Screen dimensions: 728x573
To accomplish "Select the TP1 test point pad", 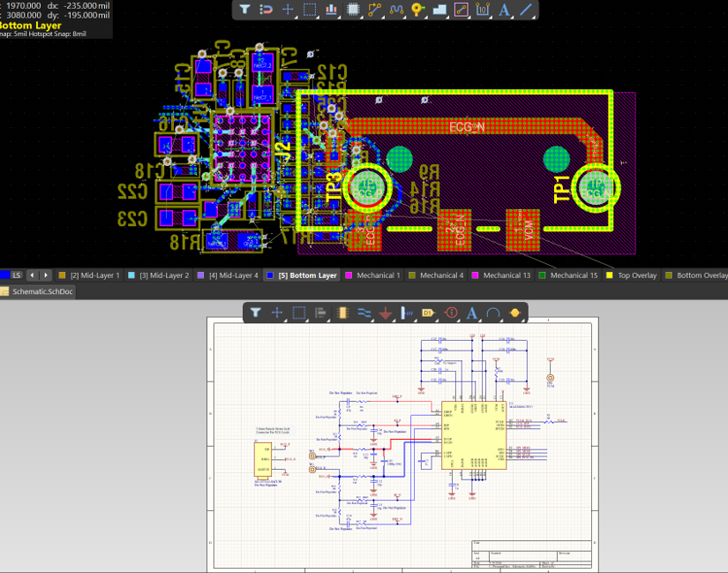I will point(597,188).
